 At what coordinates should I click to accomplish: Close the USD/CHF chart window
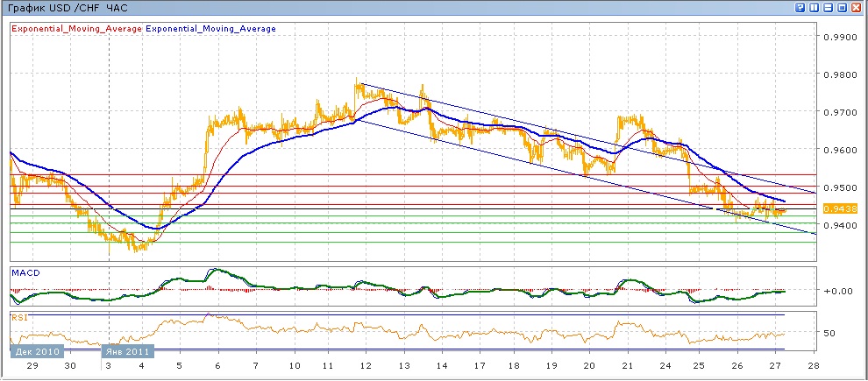857,7
